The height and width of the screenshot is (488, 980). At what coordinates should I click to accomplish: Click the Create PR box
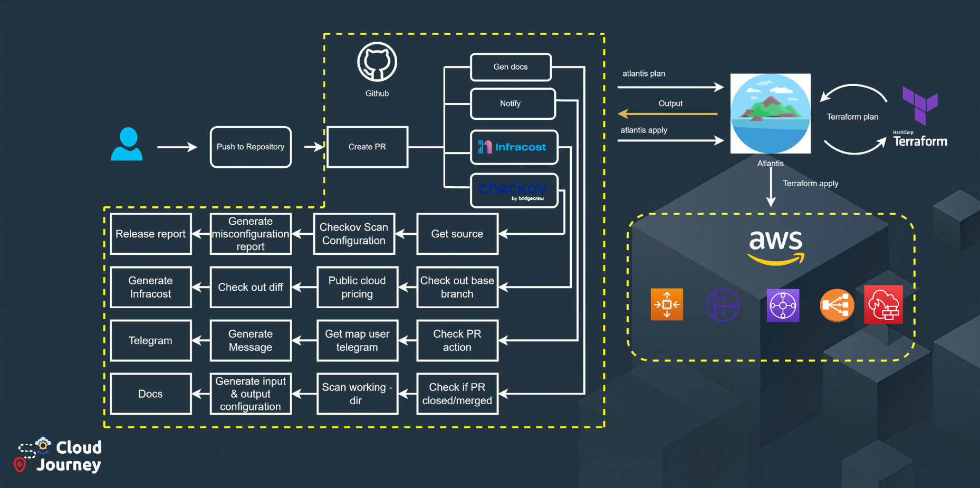(x=367, y=147)
